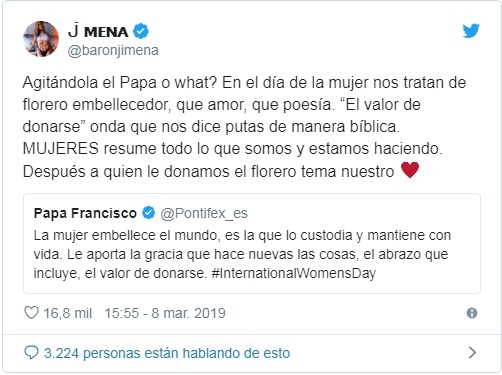This screenshot has height=375, width=502.
Task: Open the @baronjimena handle
Action: pos(113,51)
